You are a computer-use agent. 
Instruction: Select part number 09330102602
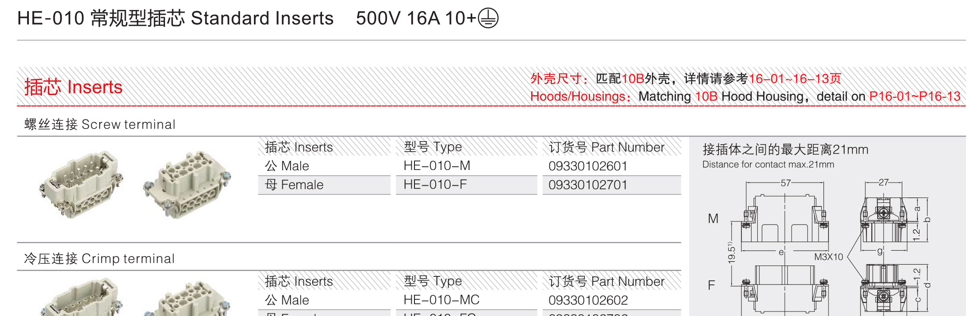click(588, 300)
